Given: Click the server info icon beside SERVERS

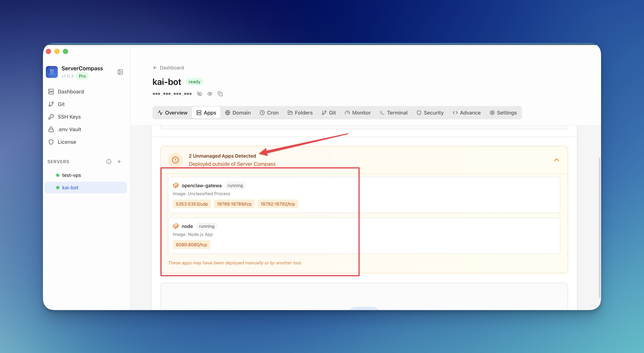Looking at the screenshot, I should point(109,162).
